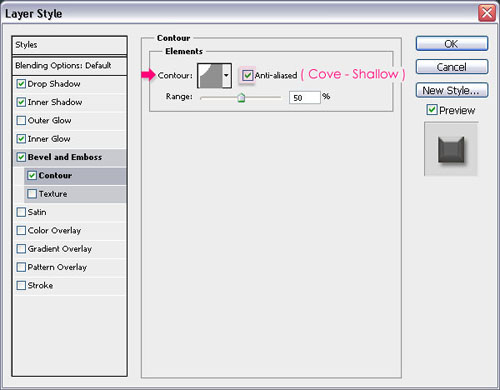
Task: Close the Layer Style dialog
Action: (487, 13)
